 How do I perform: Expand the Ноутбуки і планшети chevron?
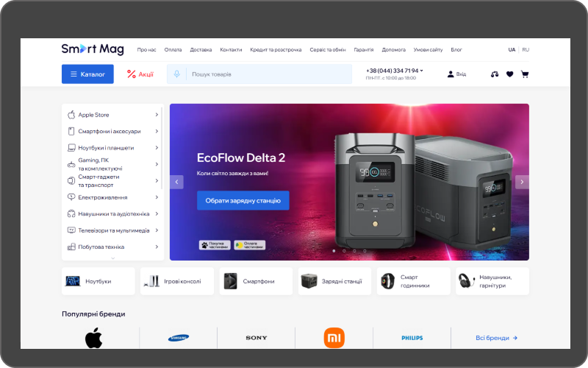coord(157,148)
